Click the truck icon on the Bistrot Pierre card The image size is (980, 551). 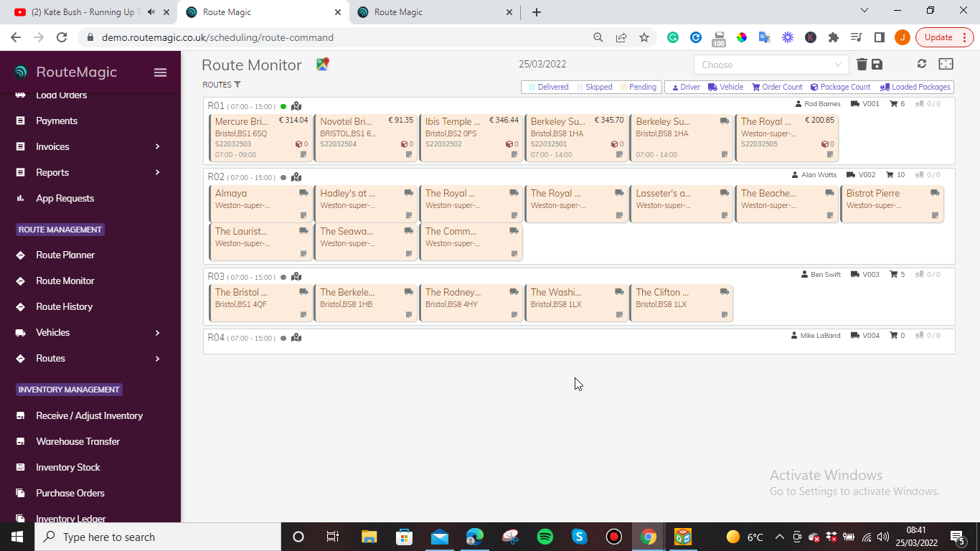point(935,193)
